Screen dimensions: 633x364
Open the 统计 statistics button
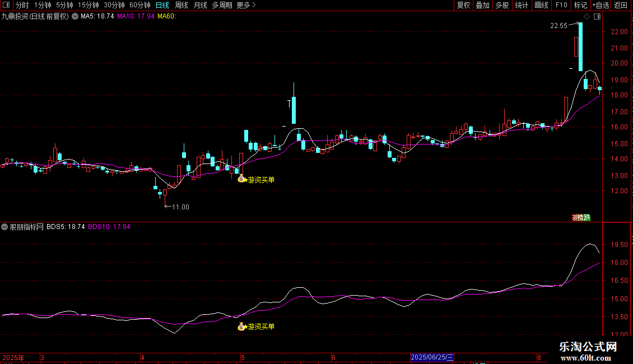tap(522, 5)
